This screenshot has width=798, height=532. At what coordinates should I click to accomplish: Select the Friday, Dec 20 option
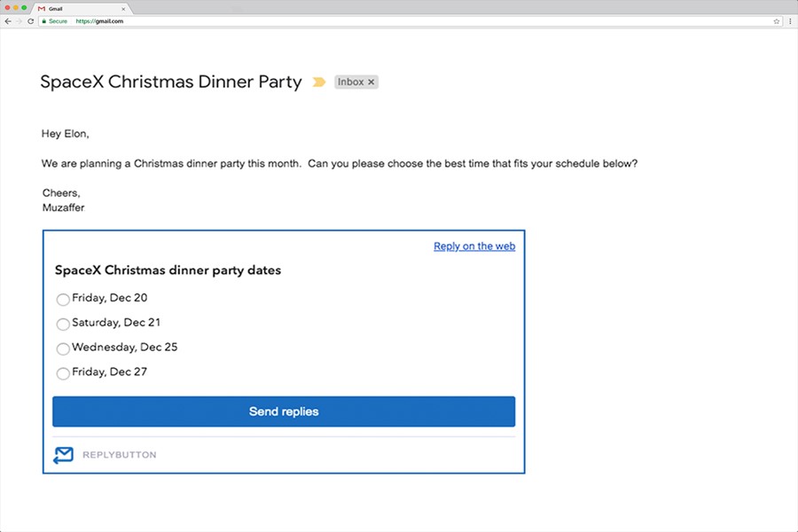tap(63, 300)
